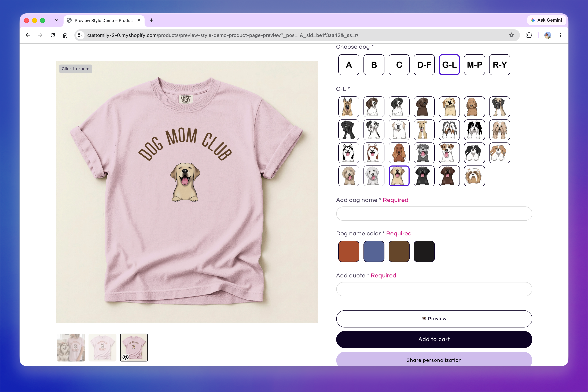
Task: Focus the Add dog name field
Action: pos(434,213)
